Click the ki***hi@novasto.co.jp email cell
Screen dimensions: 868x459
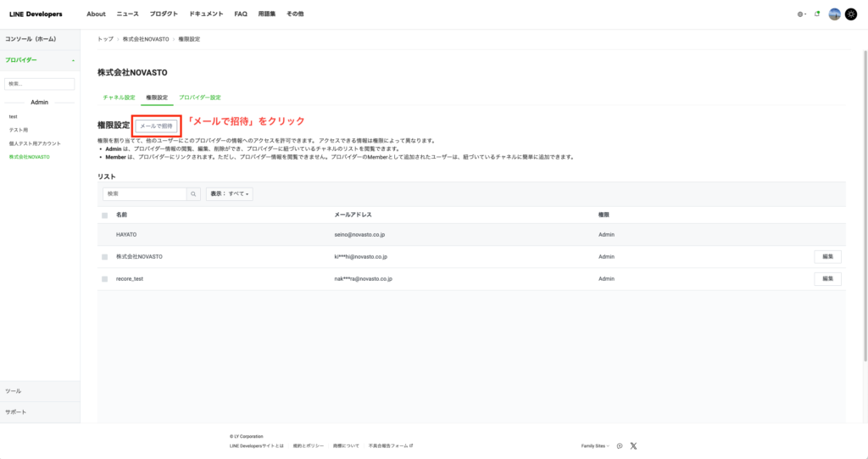click(x=361, y=257)
